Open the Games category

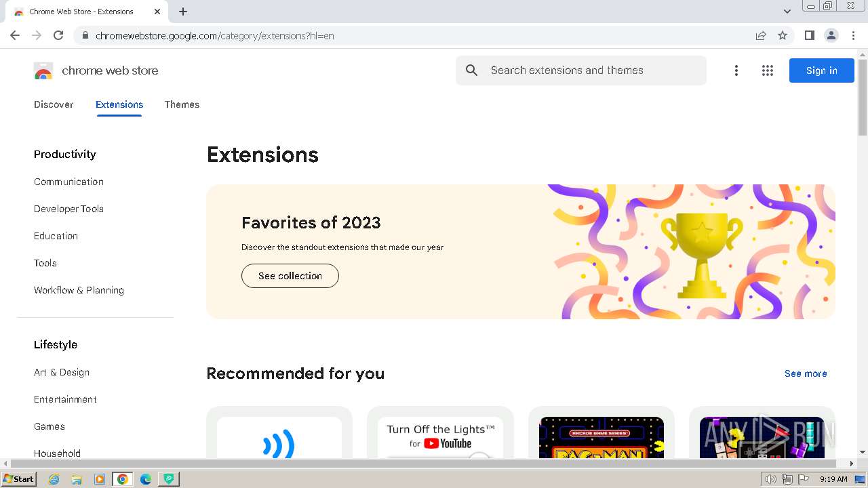coord(50,426)
